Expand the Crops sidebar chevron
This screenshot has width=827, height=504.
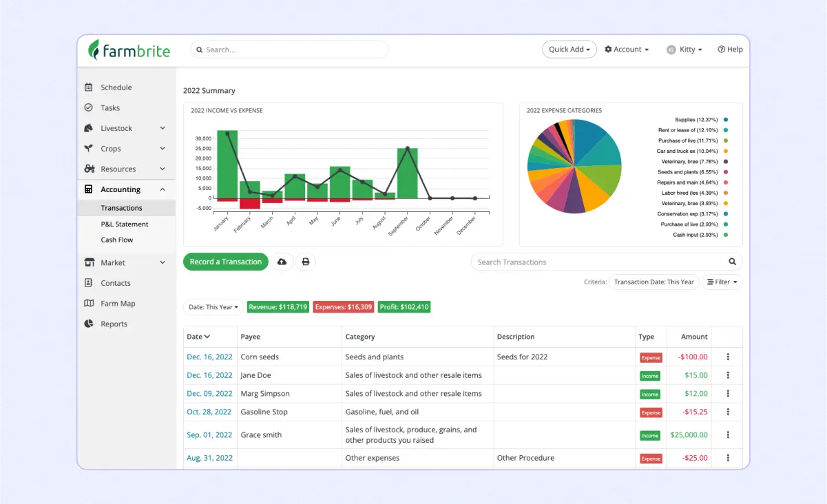click(x=163, y=148)
